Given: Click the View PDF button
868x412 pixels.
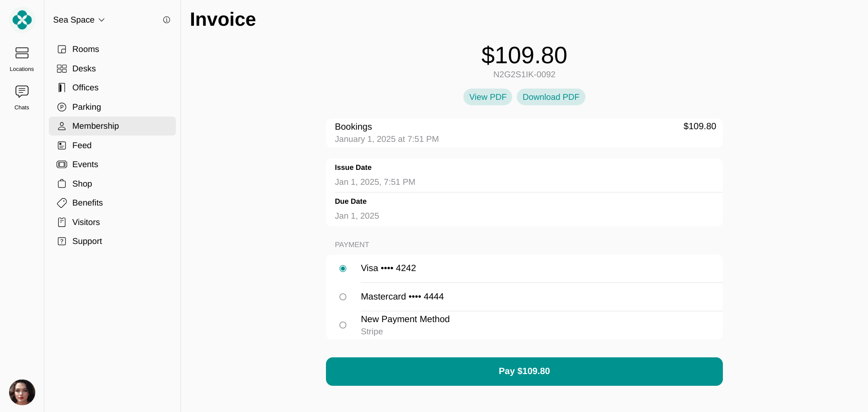Looking at the screenshot, I should tap(488, 97).
